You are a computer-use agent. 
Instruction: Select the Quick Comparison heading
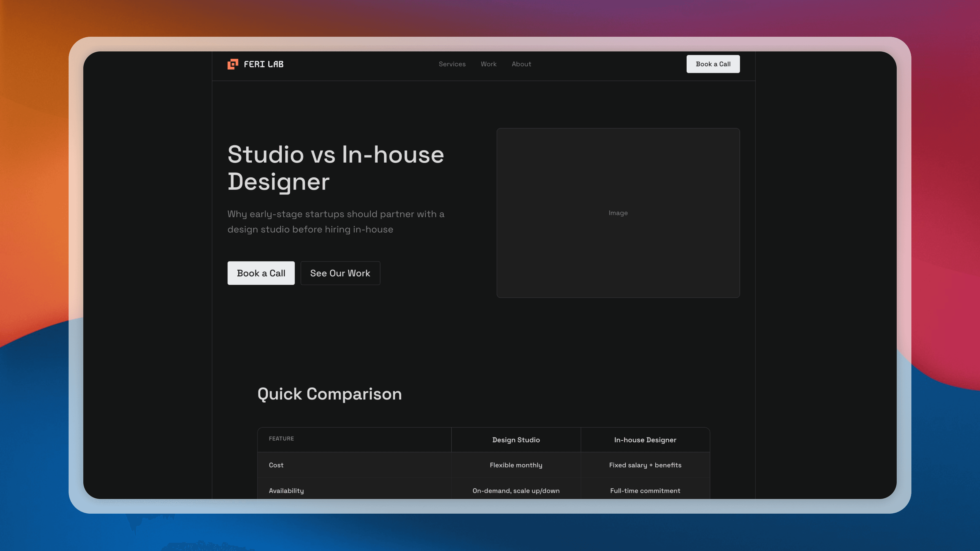[x=330, y=394]
